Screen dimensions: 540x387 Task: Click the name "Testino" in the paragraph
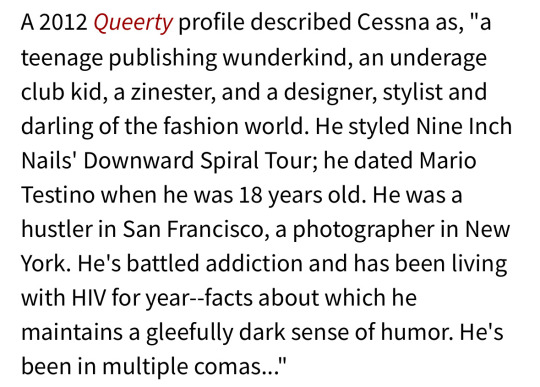click(58, 195)
